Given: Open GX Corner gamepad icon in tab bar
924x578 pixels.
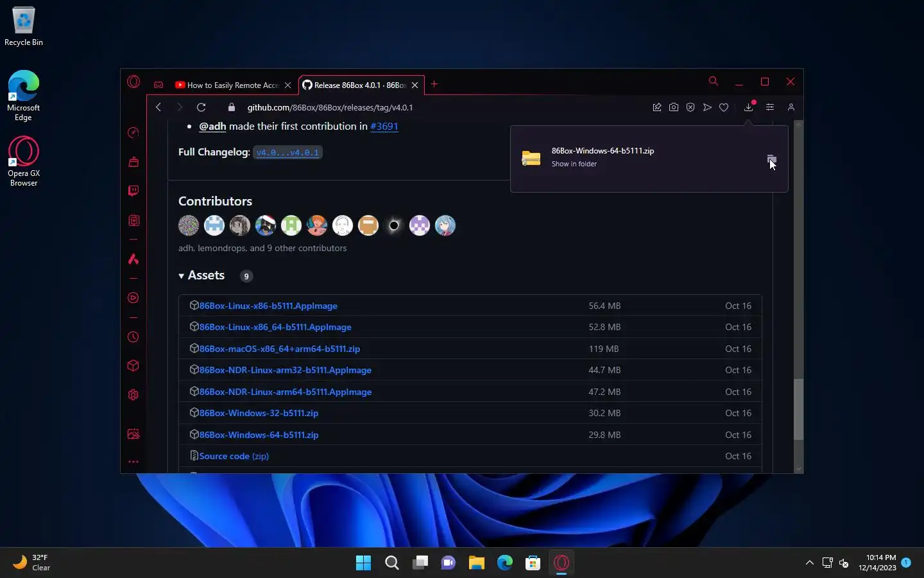Looking at the screenshot, I should point(158,85).
